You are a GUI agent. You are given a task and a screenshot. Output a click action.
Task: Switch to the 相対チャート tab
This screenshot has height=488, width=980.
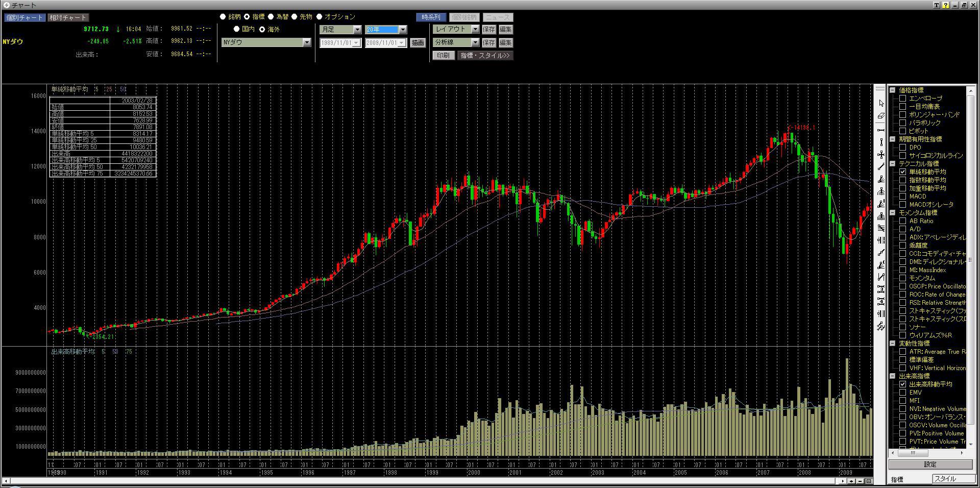68,17
